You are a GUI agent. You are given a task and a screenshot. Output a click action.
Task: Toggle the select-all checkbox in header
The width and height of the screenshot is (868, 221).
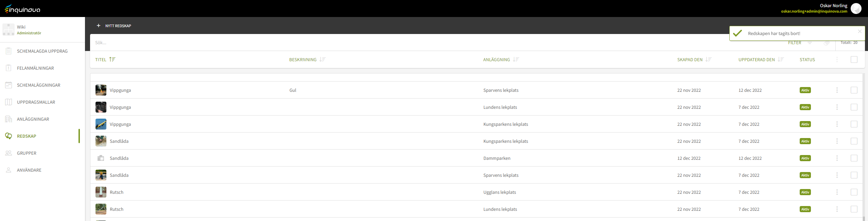tap(854, 60)
